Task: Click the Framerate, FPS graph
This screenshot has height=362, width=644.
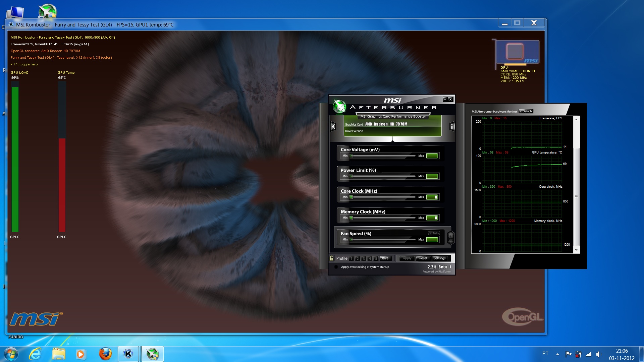Action: [522, 135]
